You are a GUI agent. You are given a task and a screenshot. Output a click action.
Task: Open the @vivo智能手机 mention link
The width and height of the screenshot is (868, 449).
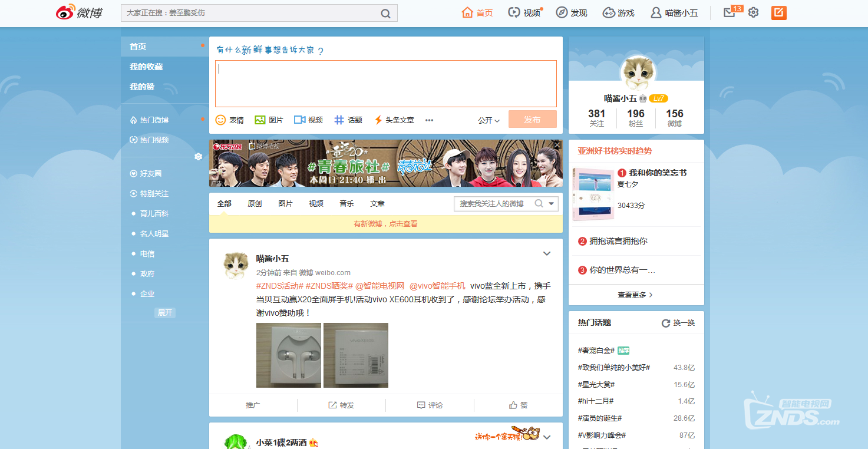click(x=437, y=286)
